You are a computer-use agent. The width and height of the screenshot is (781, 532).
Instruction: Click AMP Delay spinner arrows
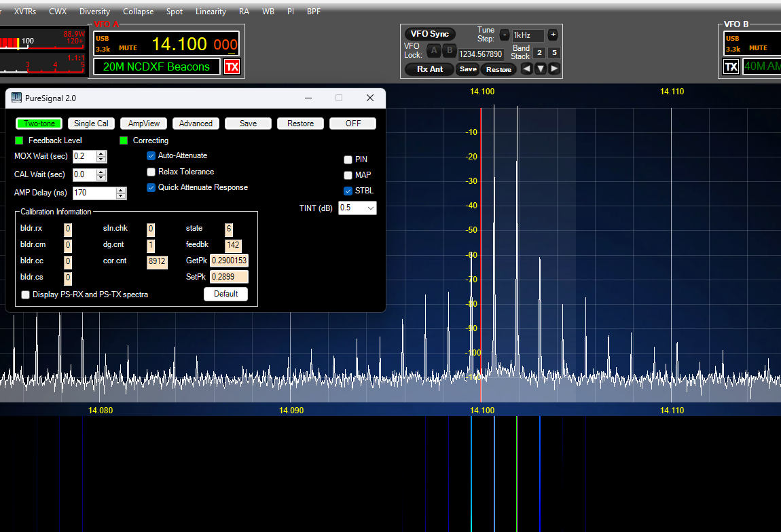point(121,193)
